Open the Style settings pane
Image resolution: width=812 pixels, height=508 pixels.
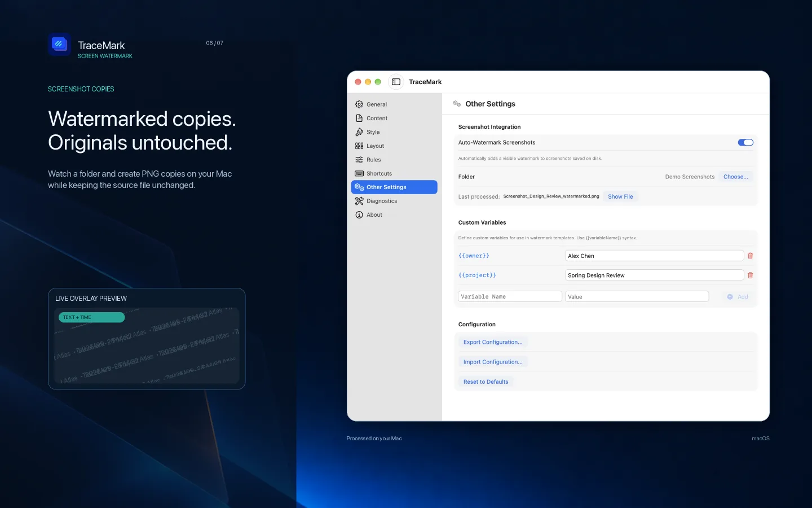point(394,132)
